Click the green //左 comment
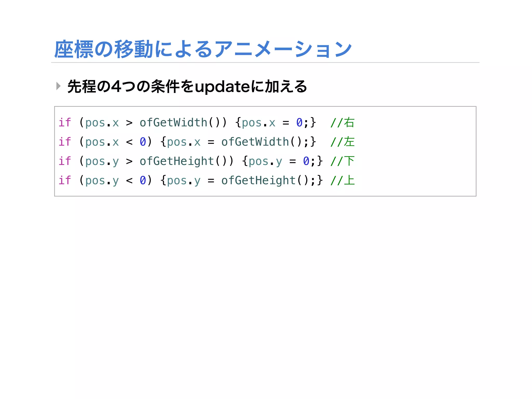 (x=342, y=142)
